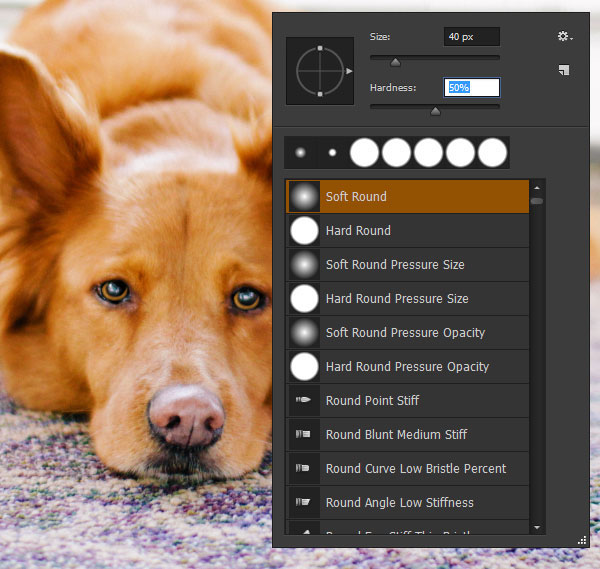Select the third recent brush circle
This screenshot has width=600, height=569.
tap(364, 153)
